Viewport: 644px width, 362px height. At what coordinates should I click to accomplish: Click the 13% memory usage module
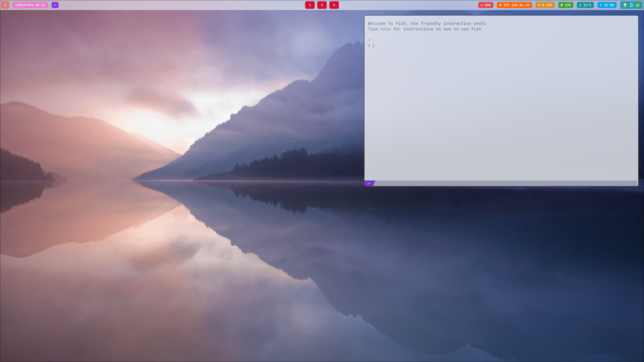tap(566, 5)
